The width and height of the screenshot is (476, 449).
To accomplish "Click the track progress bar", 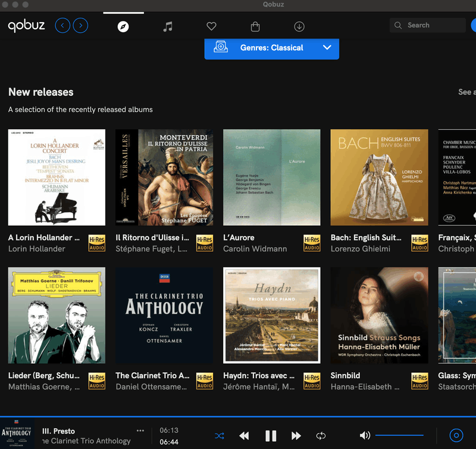I will pos(238,416).
